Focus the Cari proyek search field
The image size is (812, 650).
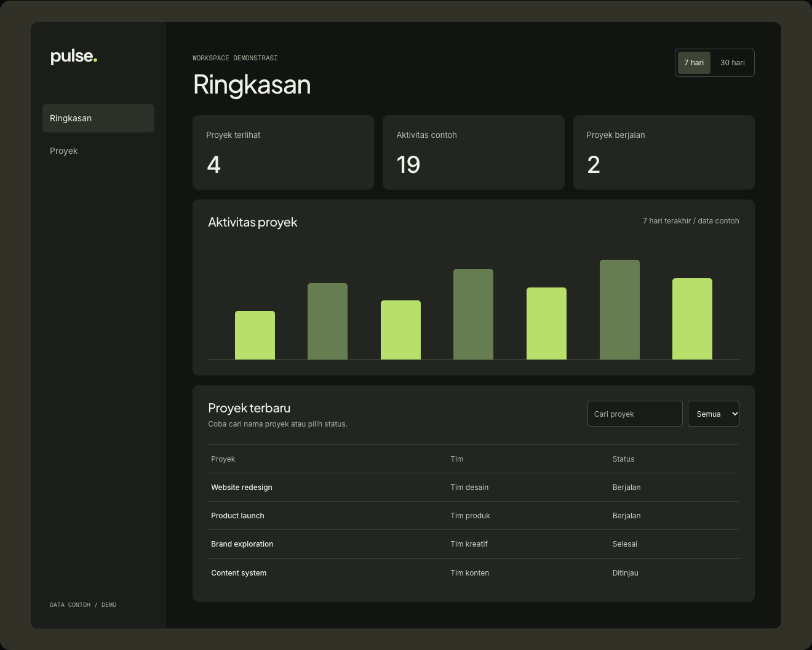pyautogui.click(x=635, y=414)
